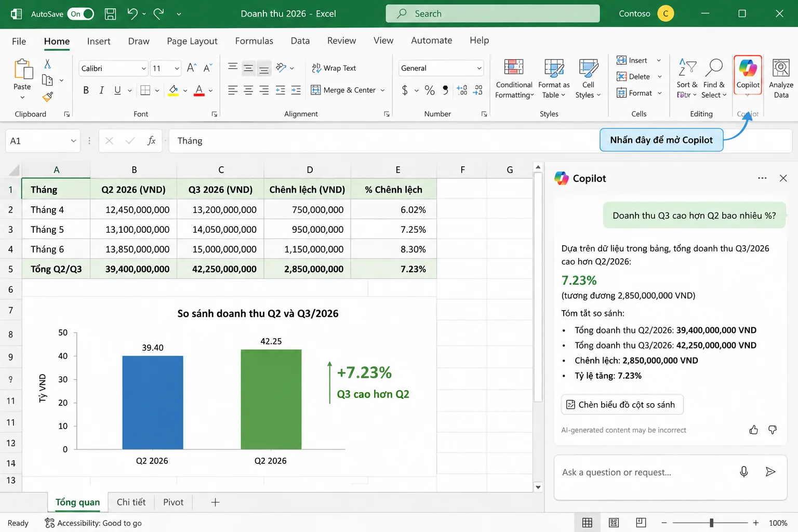
Task: Add a new sheet with plus button
Action: click(215, 502)
